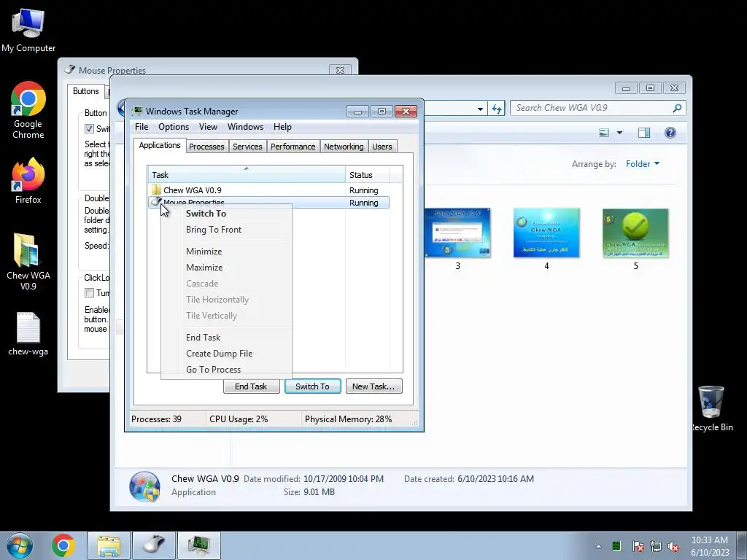Toggle Explorer preview pane icon
Viewport: 747px width, 560px height.
(x=644, y=133)
